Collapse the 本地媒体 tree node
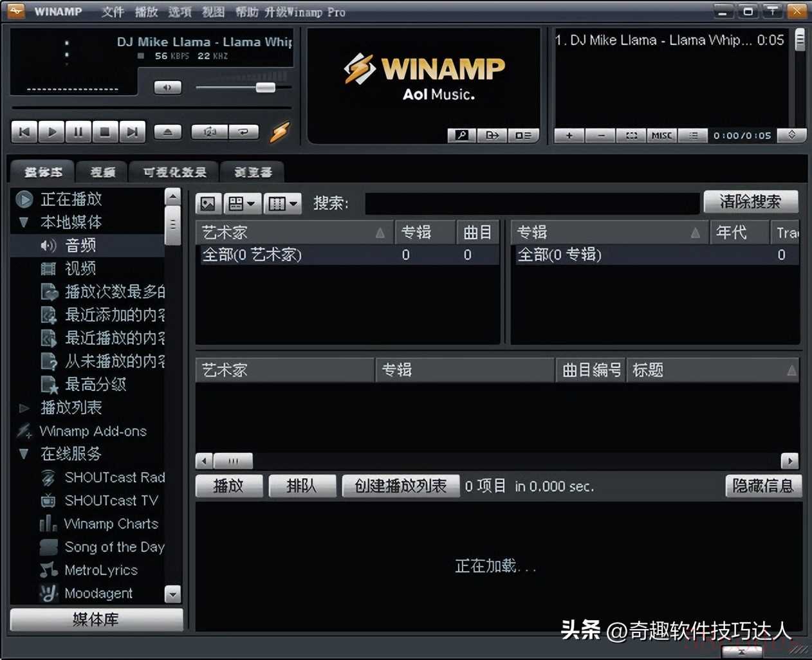Viewport: 812px width, 660px height. point(24,223)
